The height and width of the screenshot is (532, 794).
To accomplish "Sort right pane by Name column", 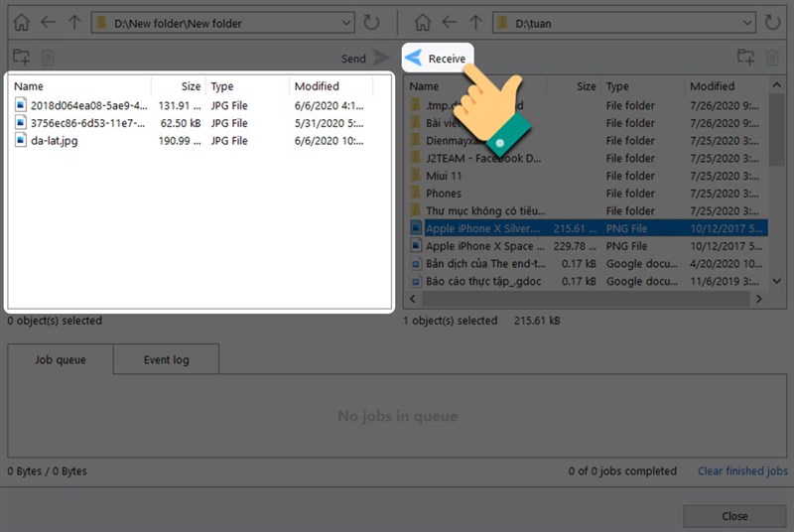I will [476, 86].
